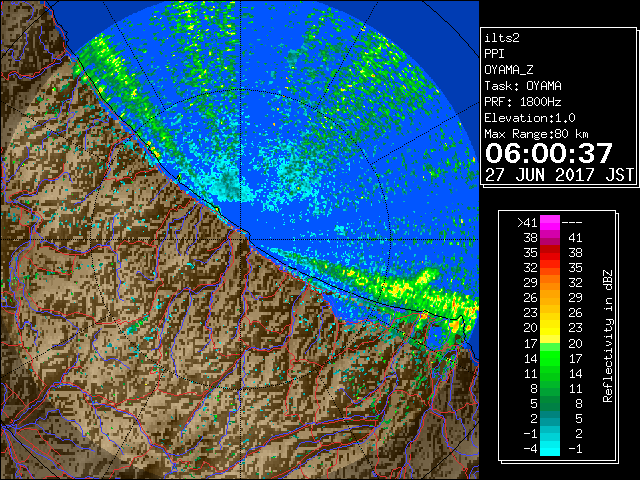Click the 'OYAMA_Z' product label
The image size is (640, 480).
(509, 70)
